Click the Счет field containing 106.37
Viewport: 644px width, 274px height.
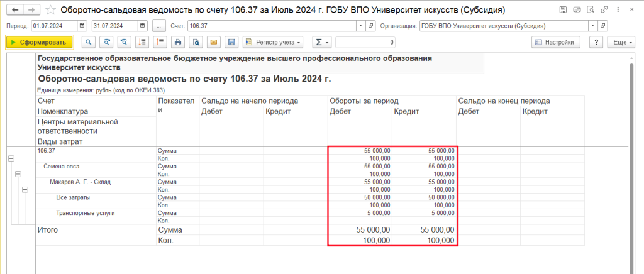272,26
